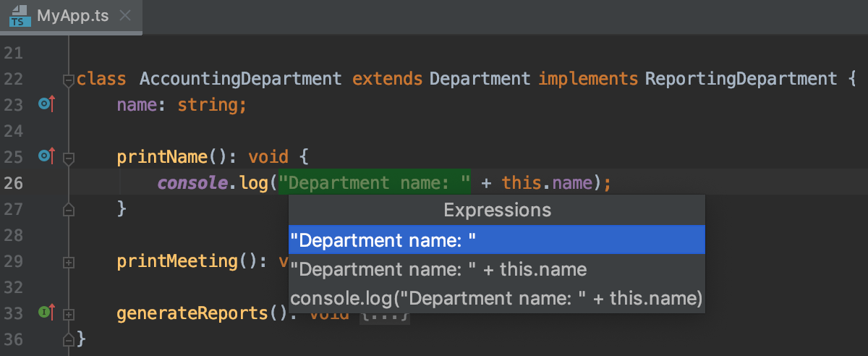Pick the full console.log(...) expression option
The width and height of the screenshot is (868, 356).
[496, 298]
